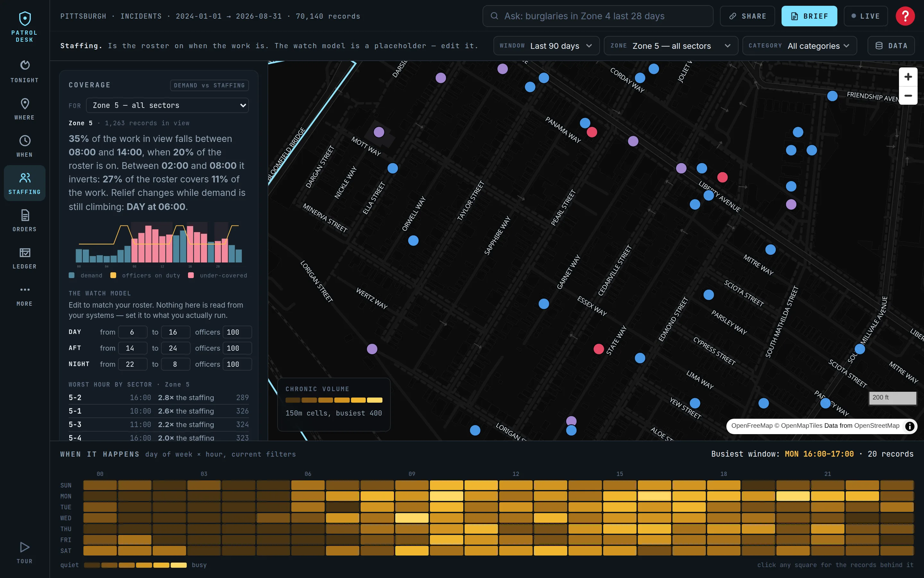Open the When clock view
Screen dimensions: 924x578
pyautogui.click(x=24, y=146)
